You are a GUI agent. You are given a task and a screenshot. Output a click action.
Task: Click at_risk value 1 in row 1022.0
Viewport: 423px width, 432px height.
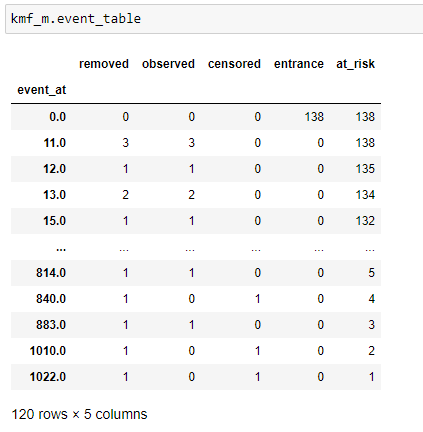[x=371, y=377]
